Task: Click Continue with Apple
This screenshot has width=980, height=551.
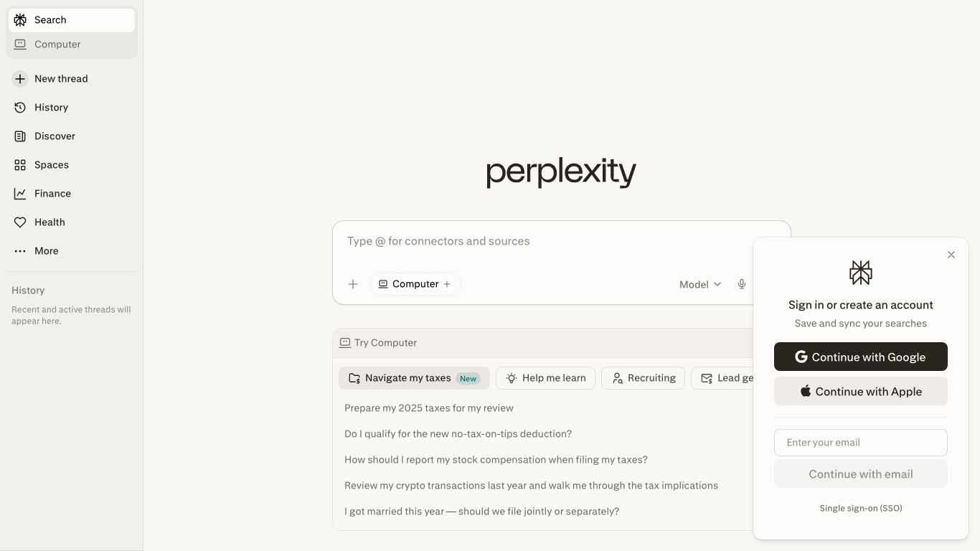Action: pyautogui.click(x=860, y=391)
